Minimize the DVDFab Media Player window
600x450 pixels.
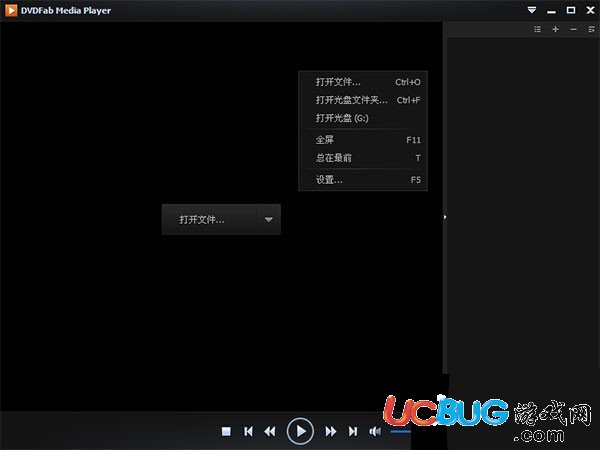click(x=551, y=11)
